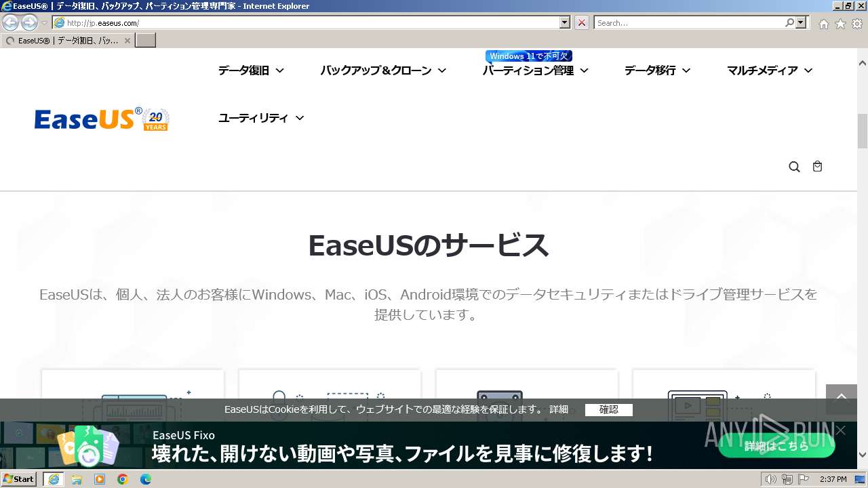The height and width of the screenshot is (488, 868).
Task: Expand the パーティション管理 menu
Action: pyautogui.click(x=535, y=70)
